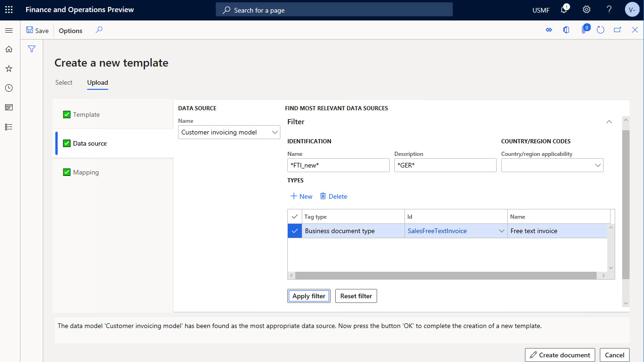Image resolution: width=644 pixels, height=362 pixels.
Task: Collapse the Filter section chevron
Action: [x=609, y=121]
